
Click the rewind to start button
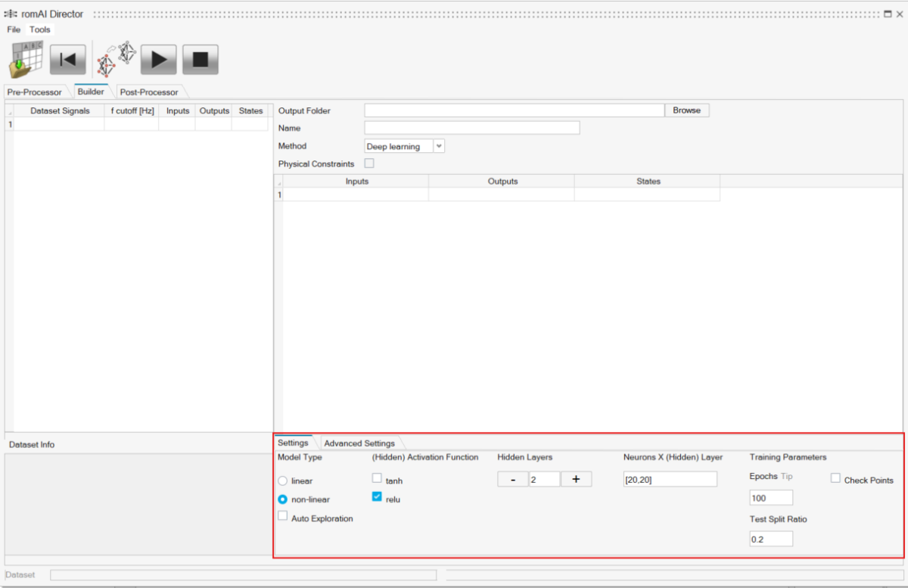(x=68, y=59)
